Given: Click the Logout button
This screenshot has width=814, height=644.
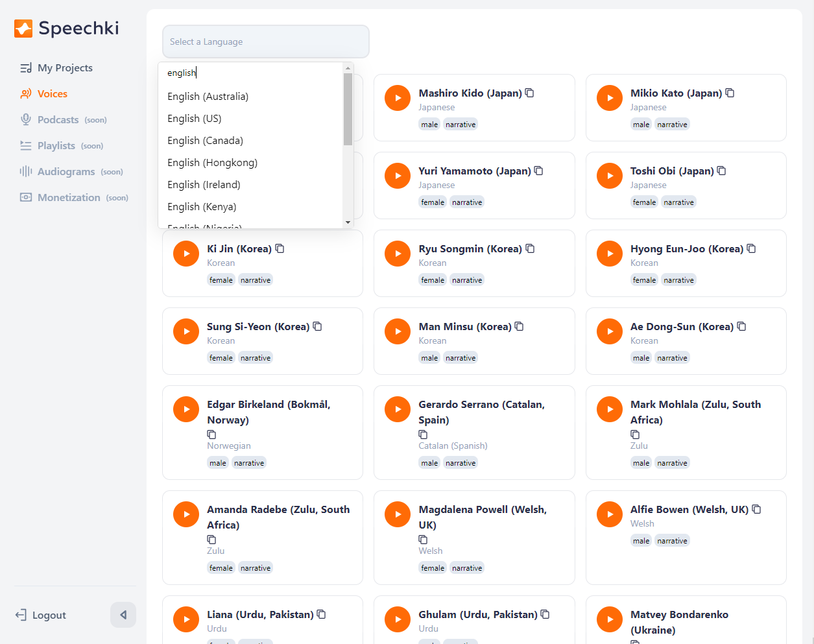Looking at the screenshot, I should coord(41,615).
